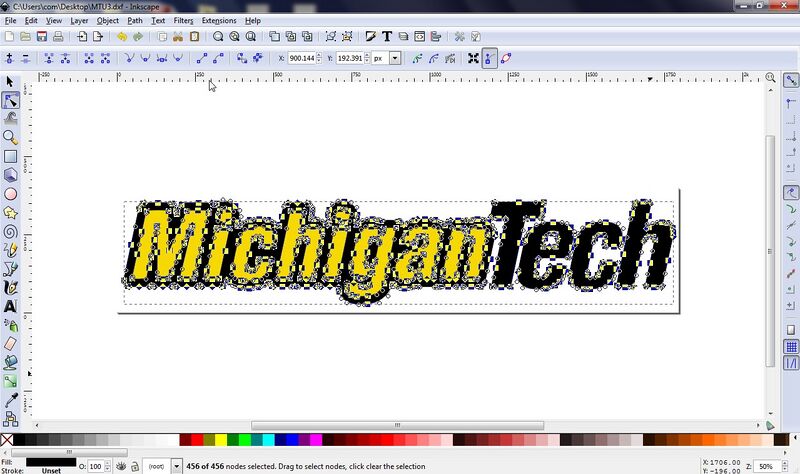Open the (root) layer dropdown
Viewport: 800px width, 474px height.
[x=176, y=466]
